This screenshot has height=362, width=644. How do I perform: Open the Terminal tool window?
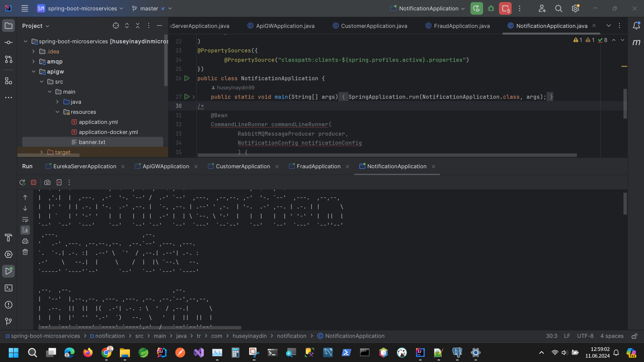(x=9, y=288)
